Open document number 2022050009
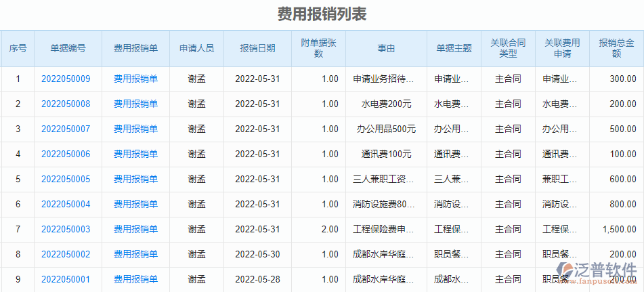The width and height of the screenshot is (644, 292). point(66,79)
